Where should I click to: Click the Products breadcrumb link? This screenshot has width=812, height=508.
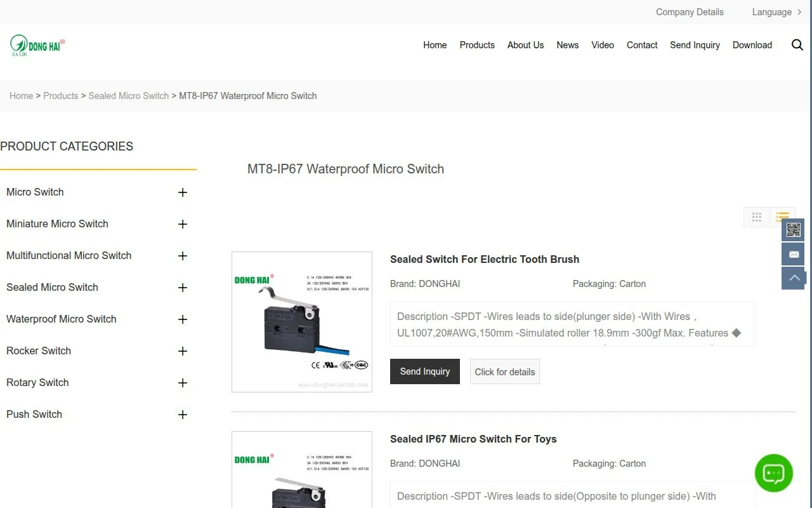tap(61, 96)
